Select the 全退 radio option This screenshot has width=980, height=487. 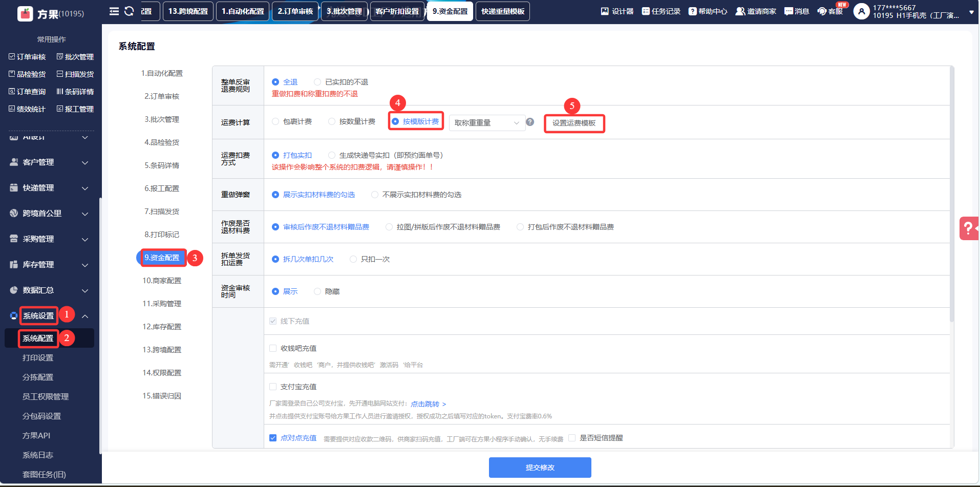pyautogui.click(x=275, y=82)
